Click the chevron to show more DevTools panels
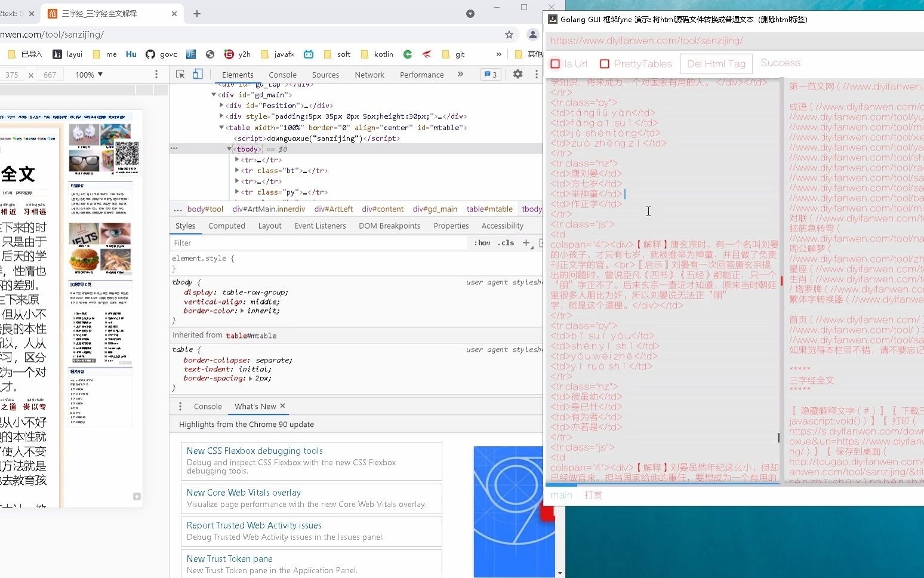Viewport: 924px width, 578px height. pyautogui.click(x=460, y=74)
